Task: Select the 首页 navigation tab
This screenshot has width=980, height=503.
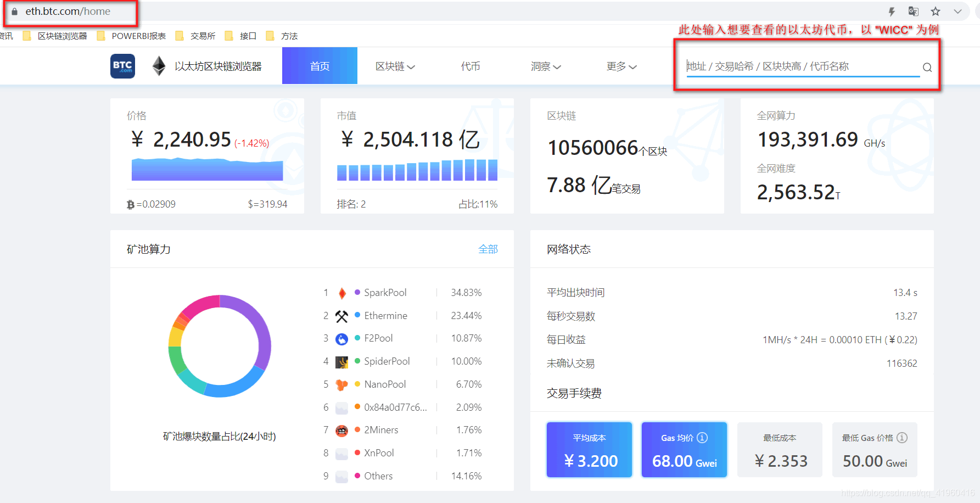Action: 319,65
